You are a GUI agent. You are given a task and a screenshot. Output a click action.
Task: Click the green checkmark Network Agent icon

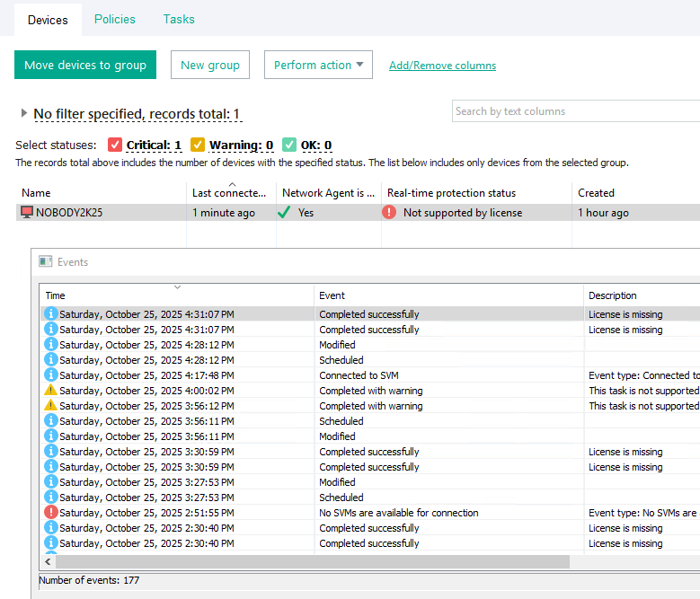[284, 213]
